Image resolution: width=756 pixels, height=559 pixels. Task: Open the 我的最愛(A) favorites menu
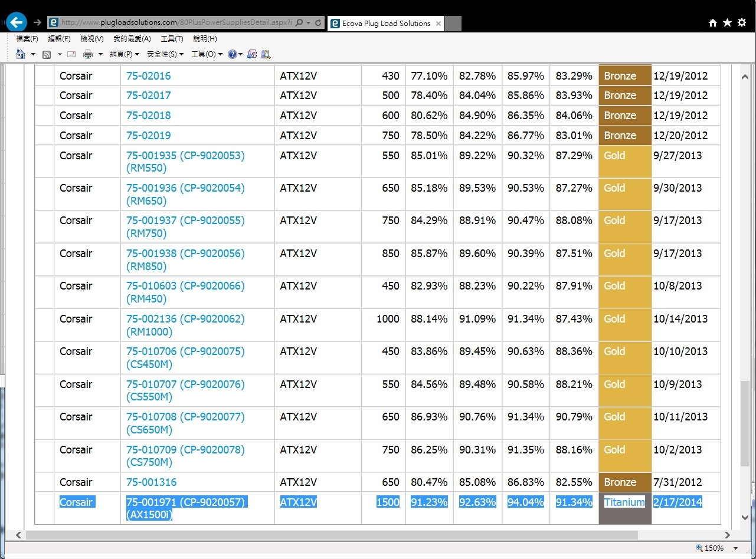click(132, 39)
